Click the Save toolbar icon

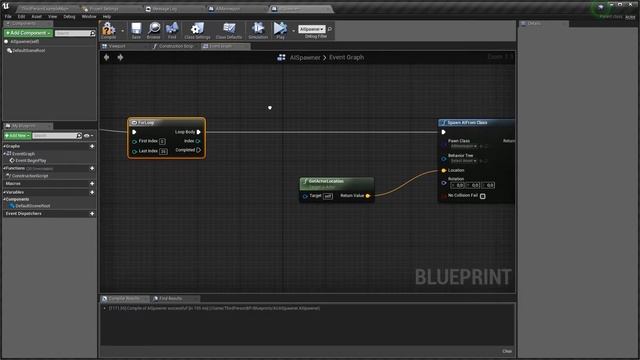point(136,29)
